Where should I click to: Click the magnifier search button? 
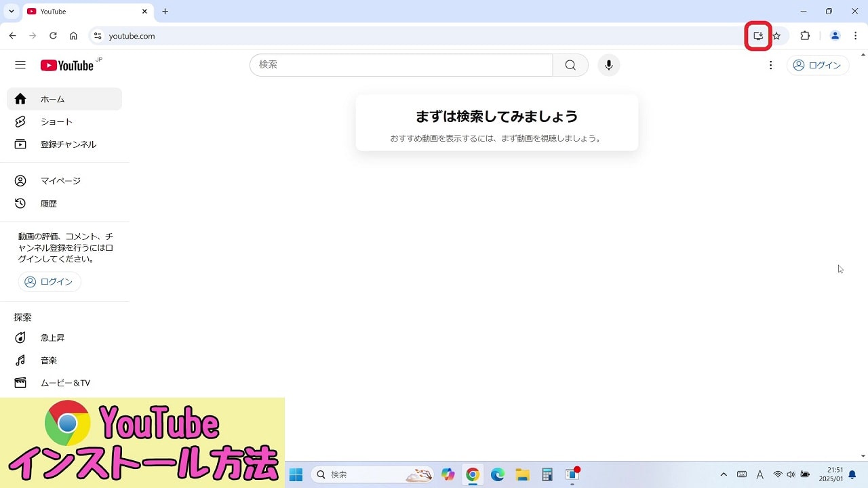570,65
